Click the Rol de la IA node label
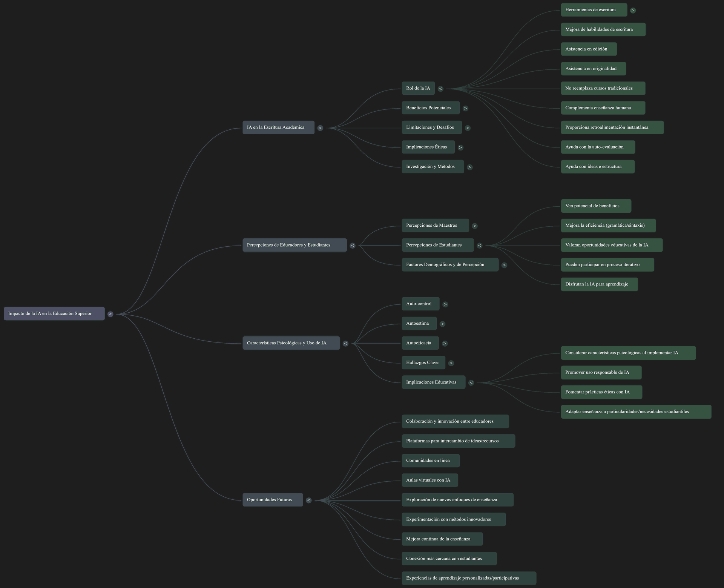 click(418, 88)
